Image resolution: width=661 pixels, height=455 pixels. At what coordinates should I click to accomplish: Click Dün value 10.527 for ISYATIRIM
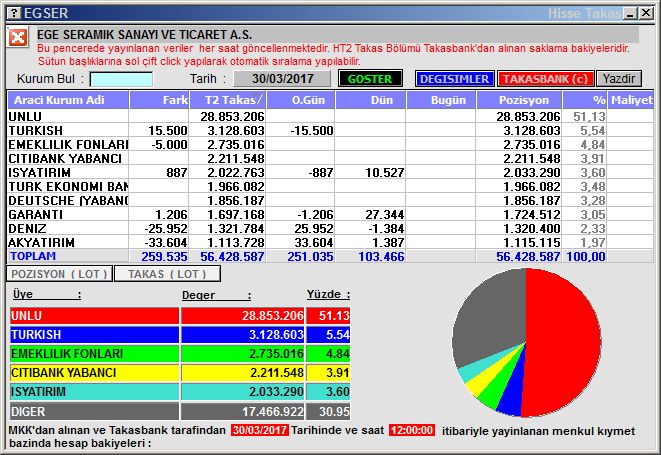pos(385,172)
